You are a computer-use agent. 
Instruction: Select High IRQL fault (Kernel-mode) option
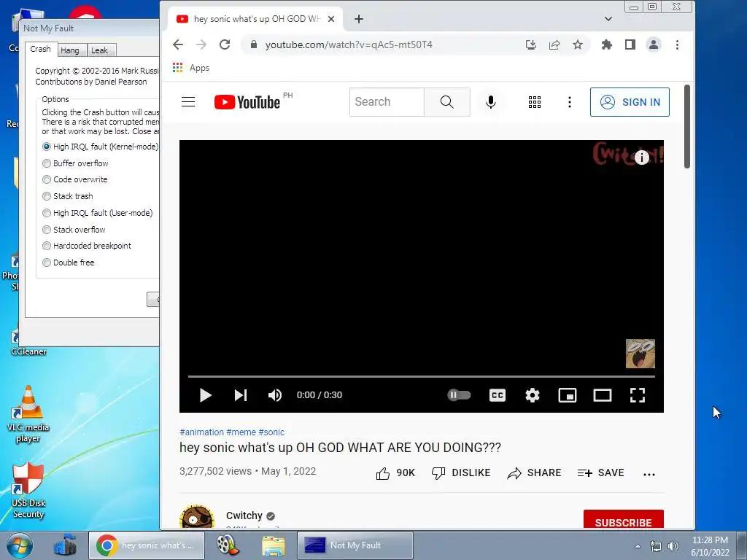click(100, 147)
